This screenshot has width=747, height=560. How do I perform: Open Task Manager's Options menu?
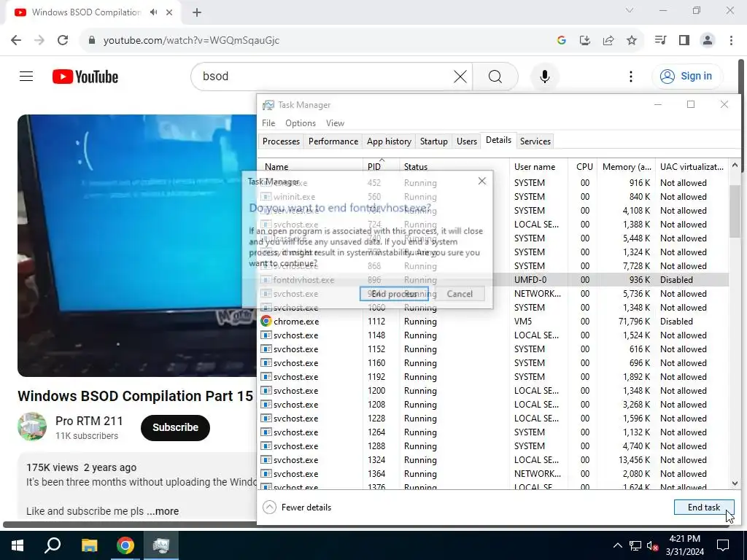(x=300, y=122)
